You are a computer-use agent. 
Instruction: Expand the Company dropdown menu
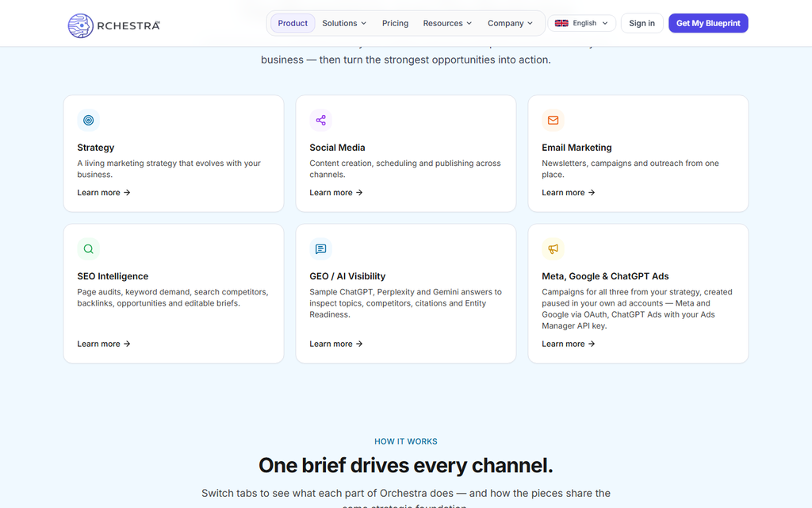coord(510,23)
